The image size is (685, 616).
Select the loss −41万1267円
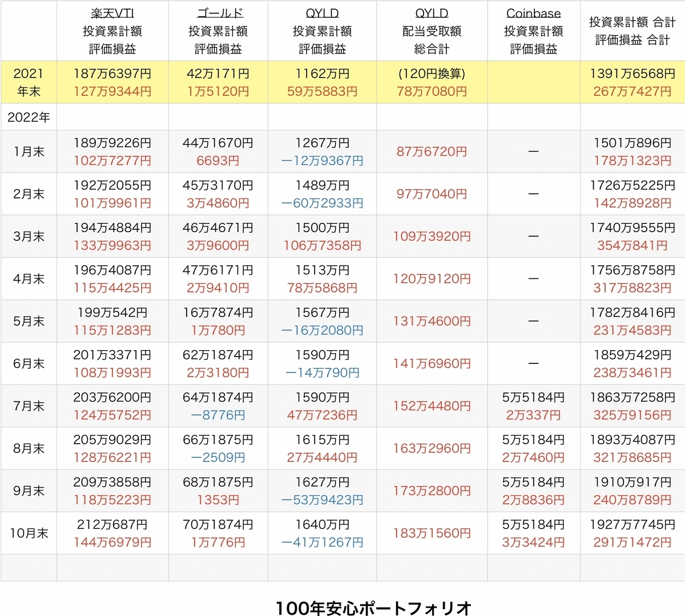coord(323,542)
